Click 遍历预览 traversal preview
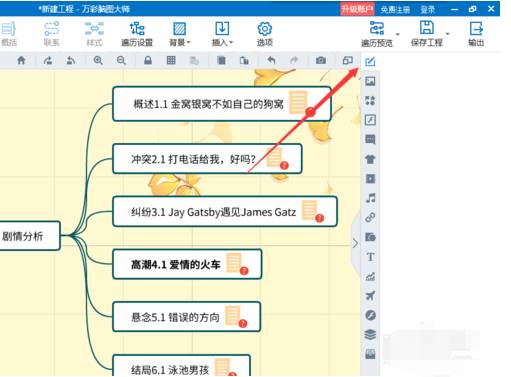 [377, 34]
